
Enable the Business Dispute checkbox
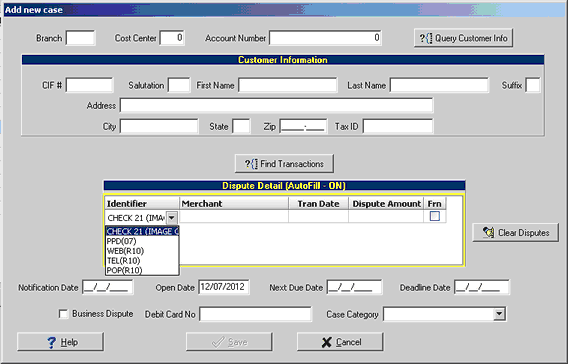63,314
